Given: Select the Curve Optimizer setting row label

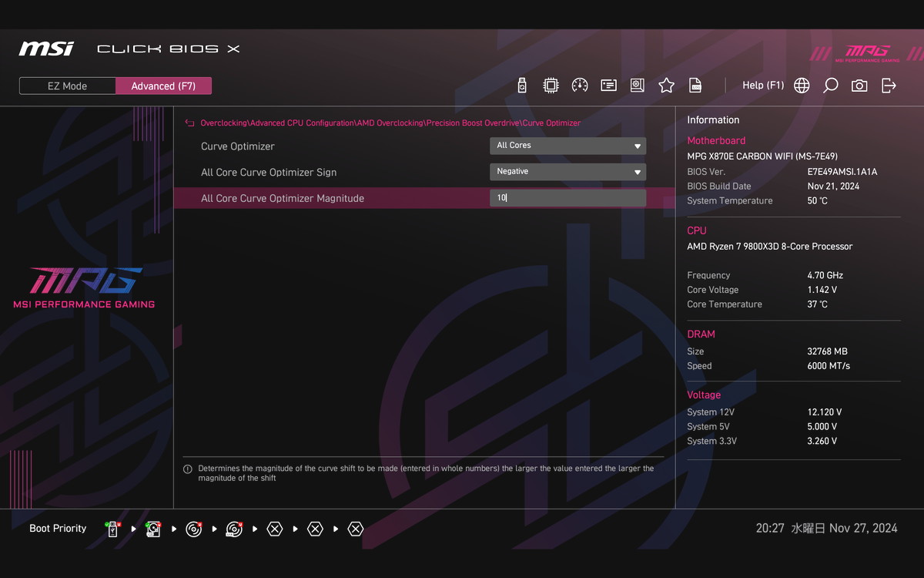Looking at the screenshot, I should pyautogui.click(x=238, y=146).
